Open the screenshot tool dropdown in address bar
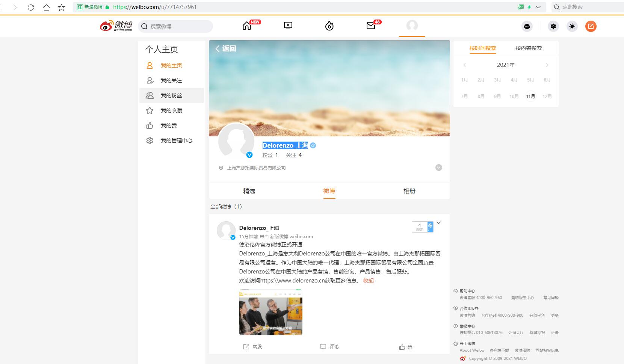Viewport: 624px width, 364px height. coord(538,7)
